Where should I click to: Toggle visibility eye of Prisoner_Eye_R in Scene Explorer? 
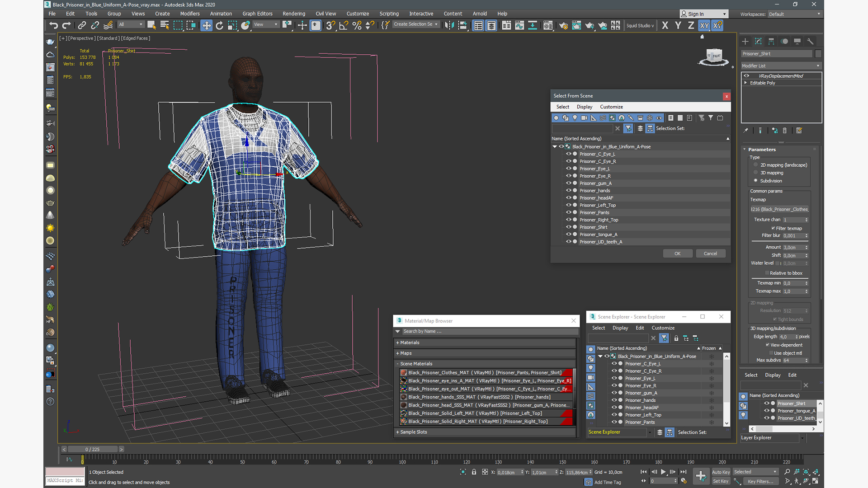pyautogui.click(x=614, y=385)
